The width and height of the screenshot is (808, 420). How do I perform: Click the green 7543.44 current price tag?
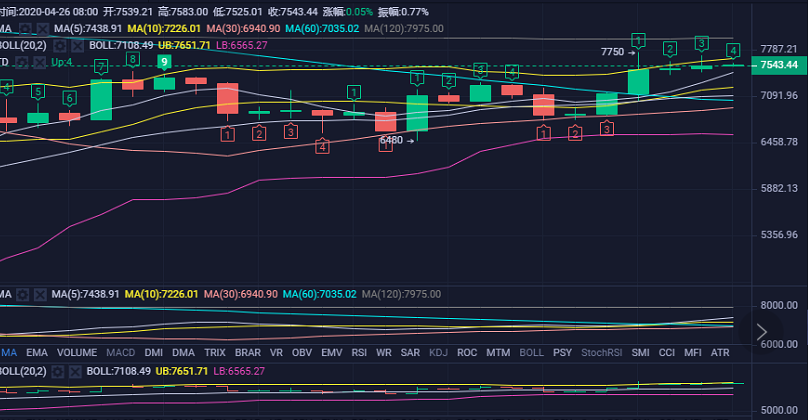[x=778, y=65]
